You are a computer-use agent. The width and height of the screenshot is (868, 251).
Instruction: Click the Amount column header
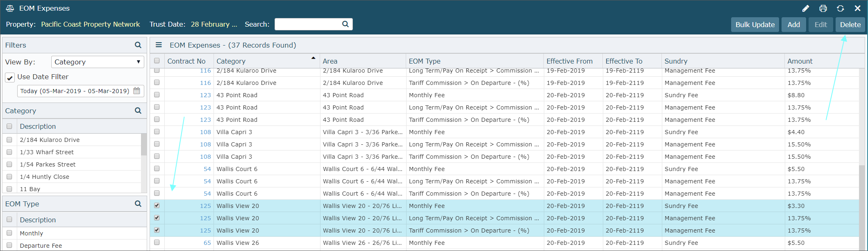point(800,61)
